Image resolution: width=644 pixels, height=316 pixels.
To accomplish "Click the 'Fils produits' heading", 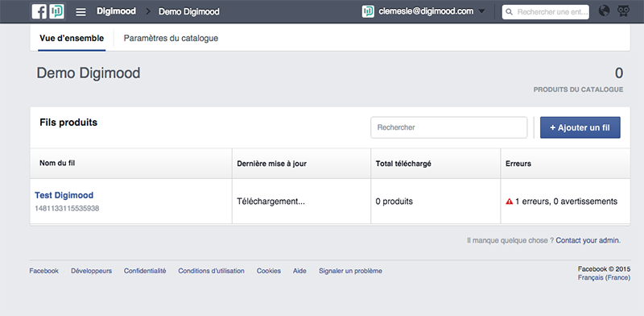I will (x=68, y=123).
